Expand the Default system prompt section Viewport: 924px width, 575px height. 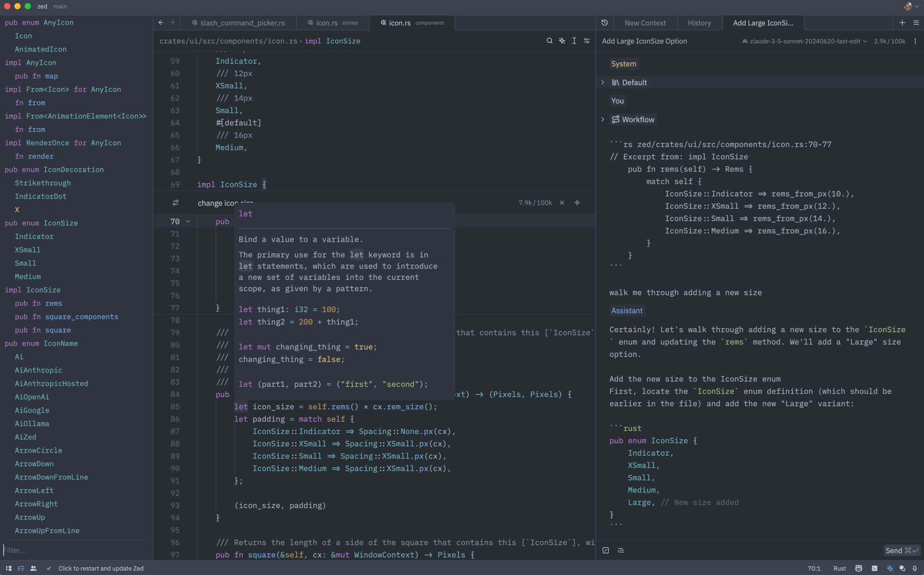pos(603,82)
